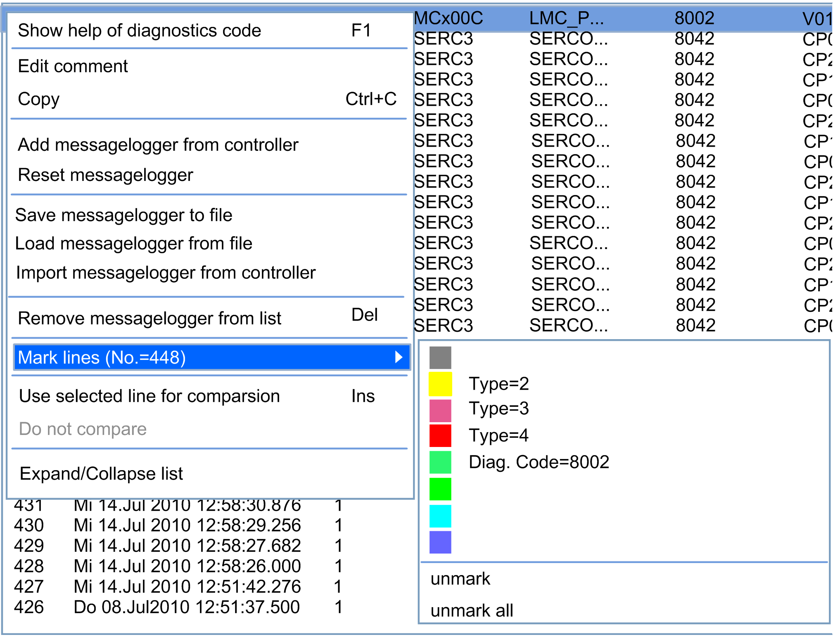840x637 pixels.
Task: Choose "Edit comment" from context menu
Action: click(x=73, y=66)
